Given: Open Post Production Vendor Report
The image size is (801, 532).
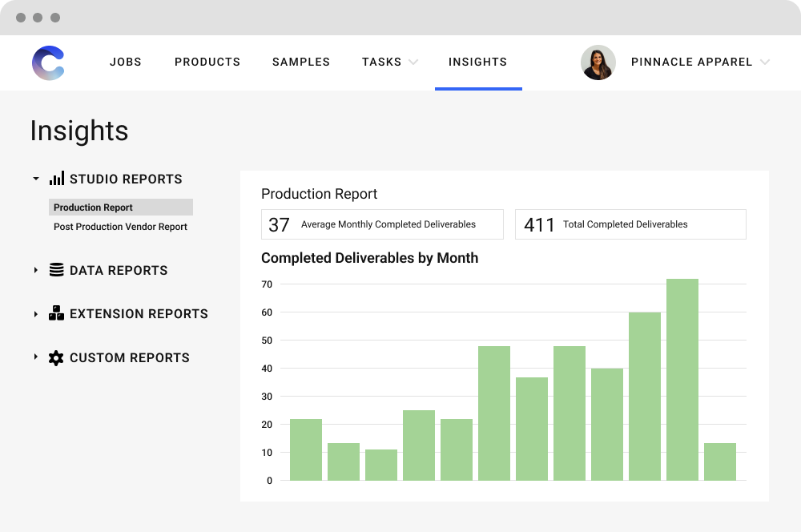Looking at the screenshot, I should [120, 227].
